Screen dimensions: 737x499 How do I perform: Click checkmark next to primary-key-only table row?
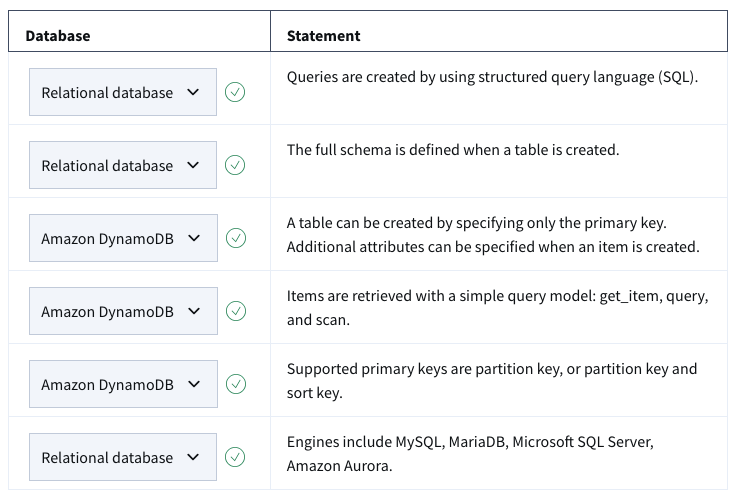coord(236,238)
